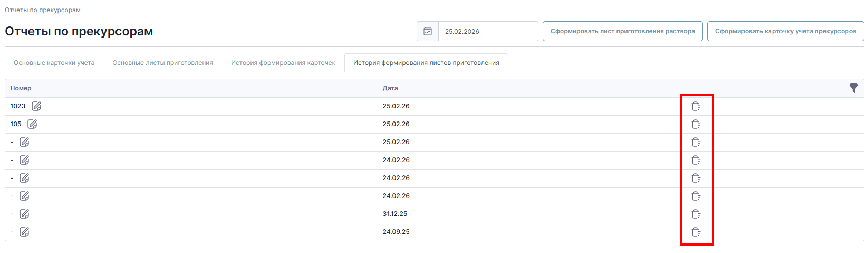This screenshot has width=868, height=253.
Task: Open the Основные листы приготовления tab
Action: 163,63
